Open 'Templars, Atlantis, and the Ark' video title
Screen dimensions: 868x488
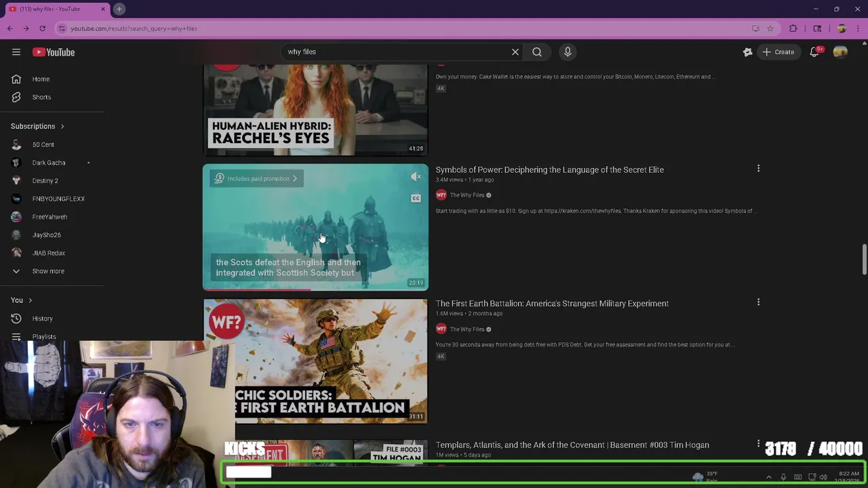click(x=572, y=445)
